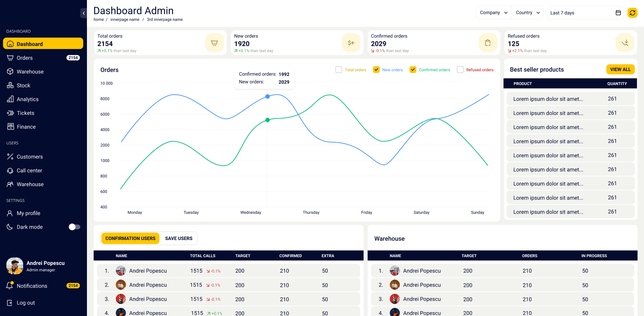Select the CONFIRMATION USERS tab
This screenshot has width=644, height=316.
coord(130,238)
